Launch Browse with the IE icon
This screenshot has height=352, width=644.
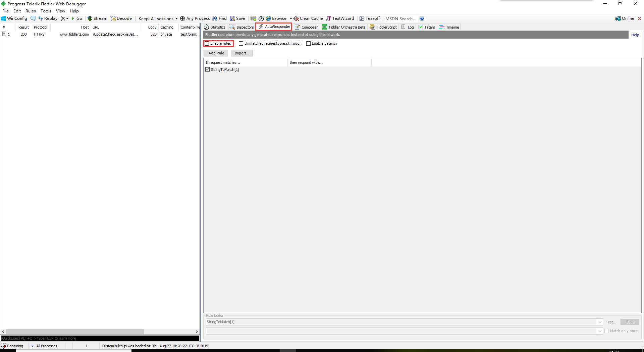click(x=276, y=18)
